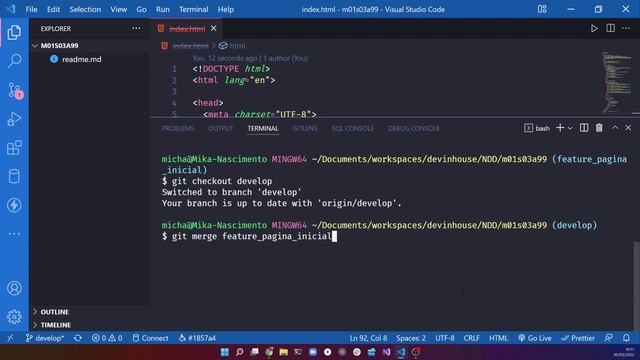Kill the terminal with trash icon
The height and width of the screenshot is (360, 640).
tap(599, 128)
